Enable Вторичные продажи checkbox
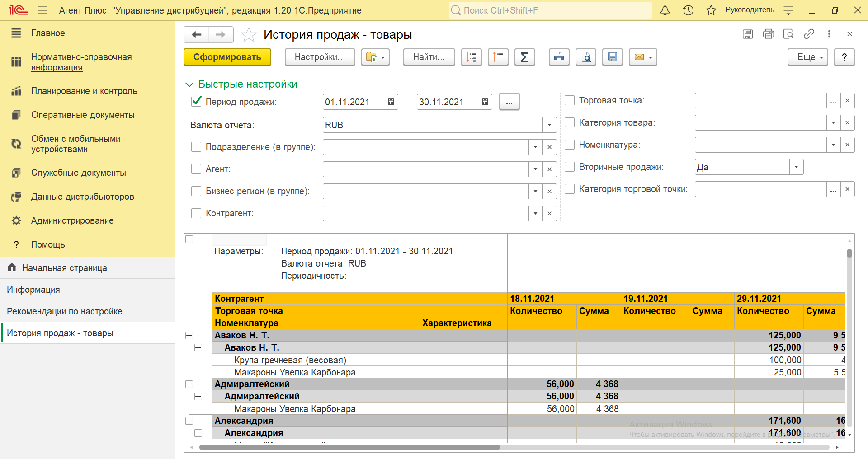Image resolution: width=868 pixels, height=459 pixels. coord(570,167)
